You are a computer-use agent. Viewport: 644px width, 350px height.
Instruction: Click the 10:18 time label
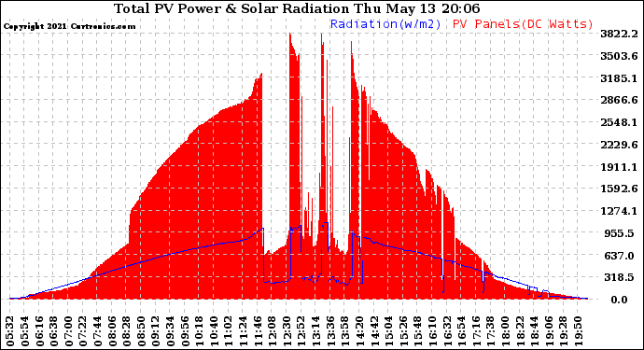click(200, 331)
